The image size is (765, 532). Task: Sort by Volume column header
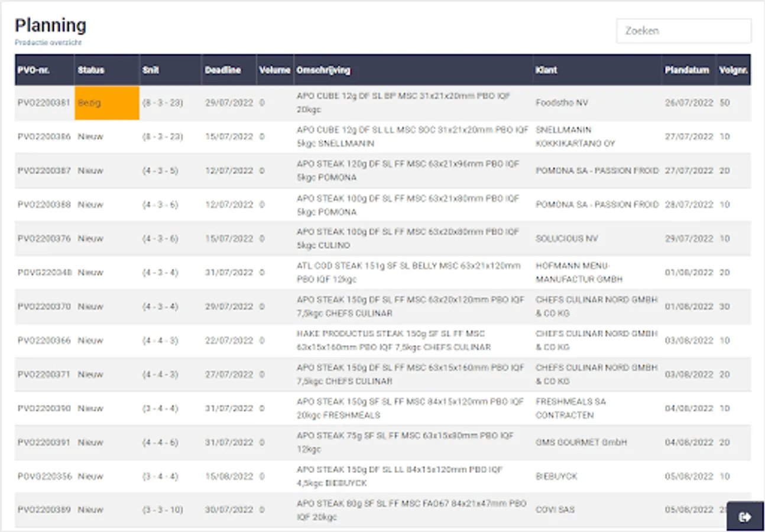coord(274,70)
